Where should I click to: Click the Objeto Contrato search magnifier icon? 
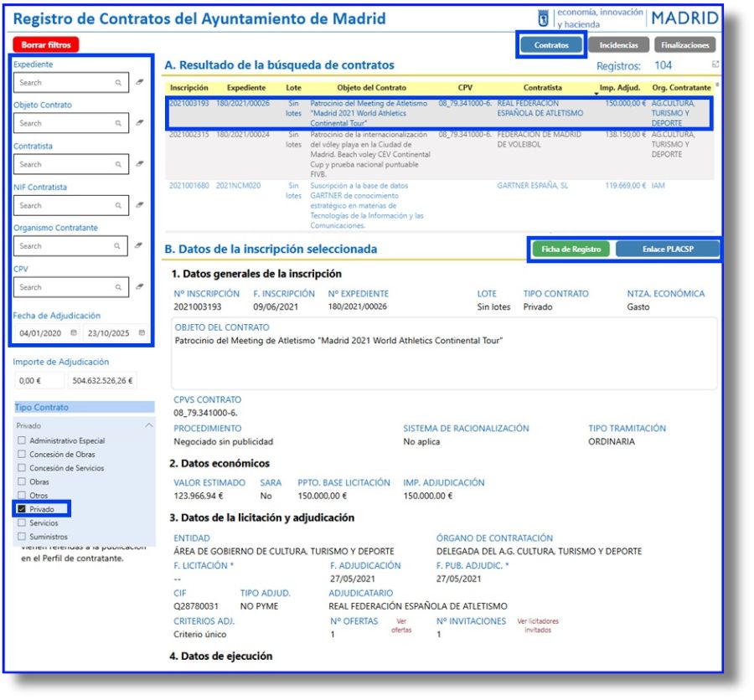click(118, 124)
